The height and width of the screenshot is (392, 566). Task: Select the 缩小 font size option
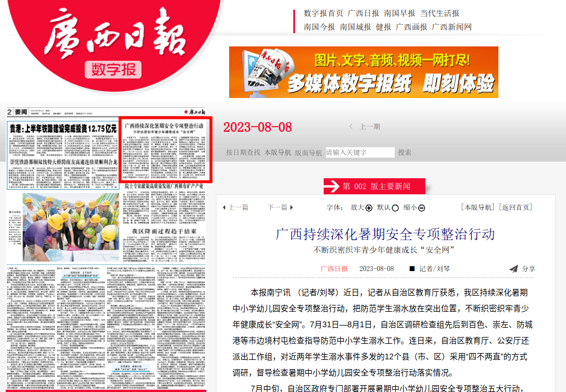pos(422,208)
